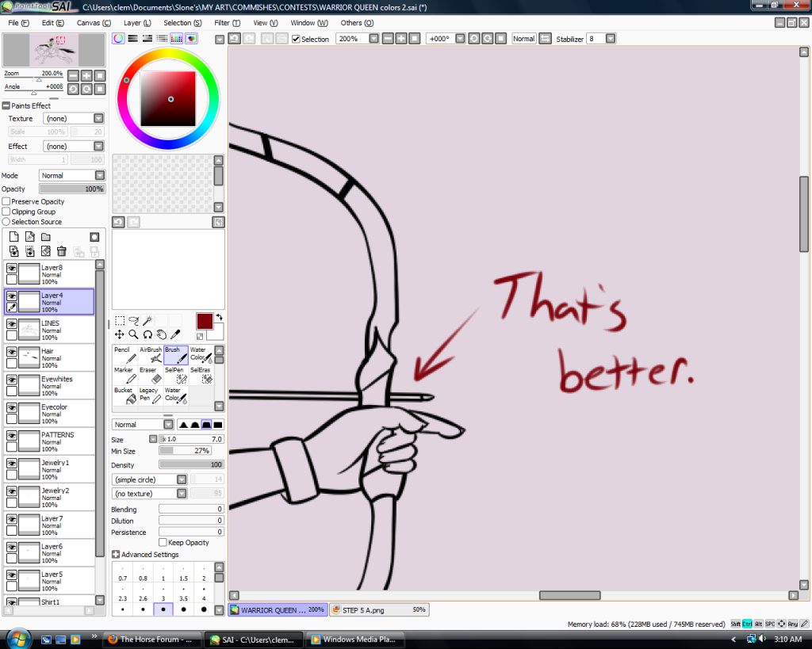Open the Layer menu
This screenshot has height=649, width=812.
coord(137,23)
